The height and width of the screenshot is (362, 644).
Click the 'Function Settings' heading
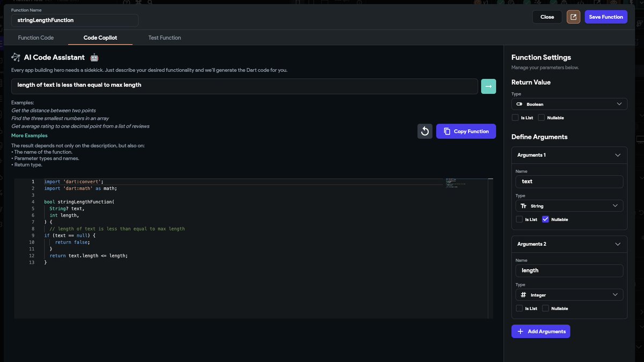tap(541, 57)
